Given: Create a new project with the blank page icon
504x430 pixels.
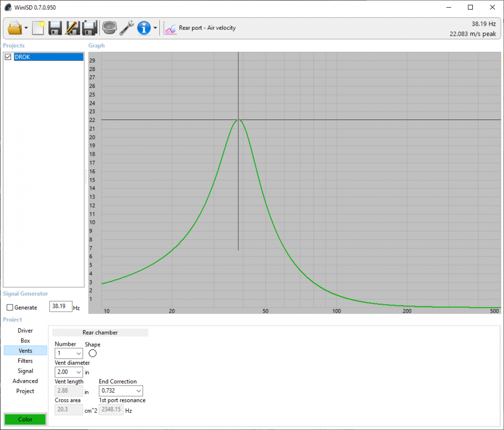Looking at the screenshot, I should pyautogui.click(x=38, y=28).
